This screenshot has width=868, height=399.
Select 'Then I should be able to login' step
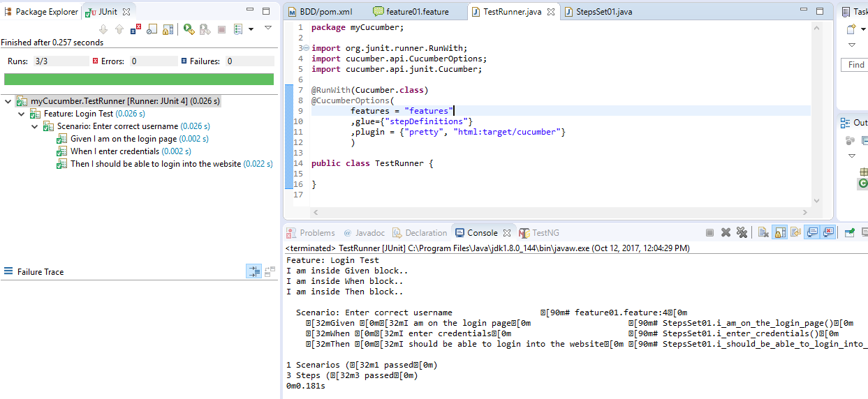(x=165, y=164)
